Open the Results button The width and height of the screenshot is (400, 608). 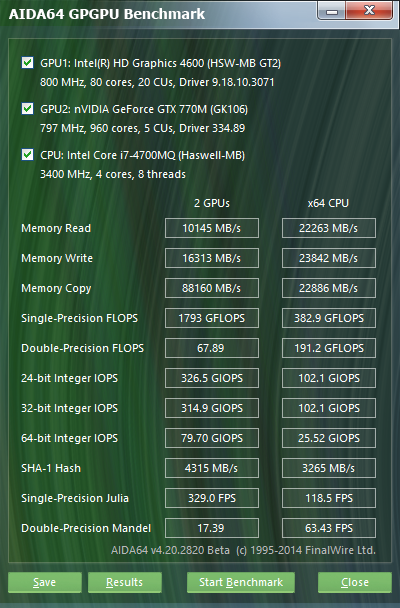point(125,582)
